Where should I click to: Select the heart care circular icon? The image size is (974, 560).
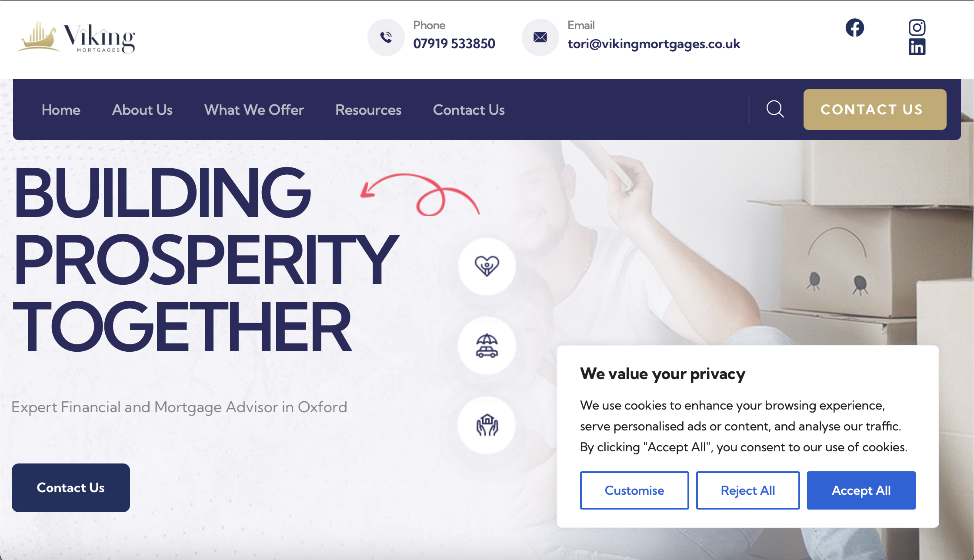click(x=487, y=266)
